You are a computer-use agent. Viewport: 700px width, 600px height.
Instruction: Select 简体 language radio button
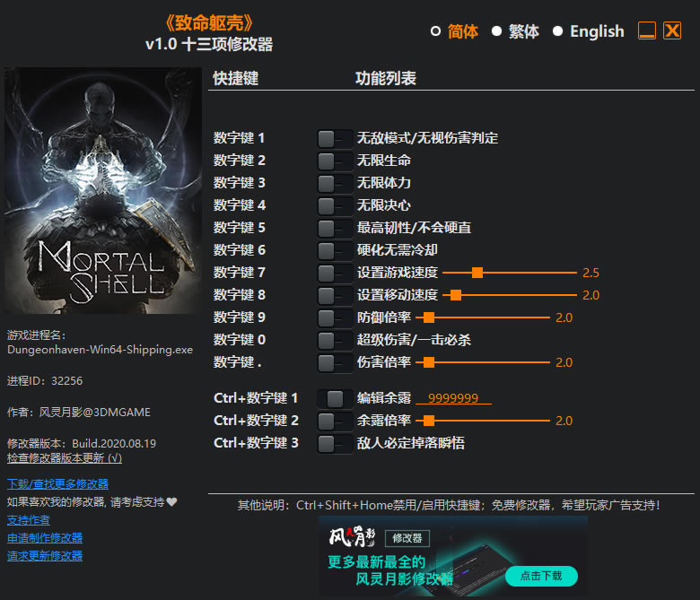pyautogui.click(x=436, y=31)
